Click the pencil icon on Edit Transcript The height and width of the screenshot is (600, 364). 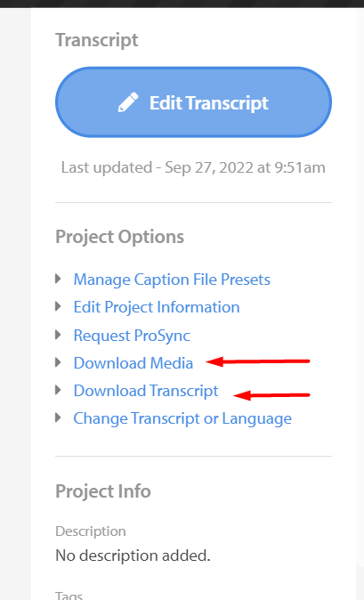(127, 102)
